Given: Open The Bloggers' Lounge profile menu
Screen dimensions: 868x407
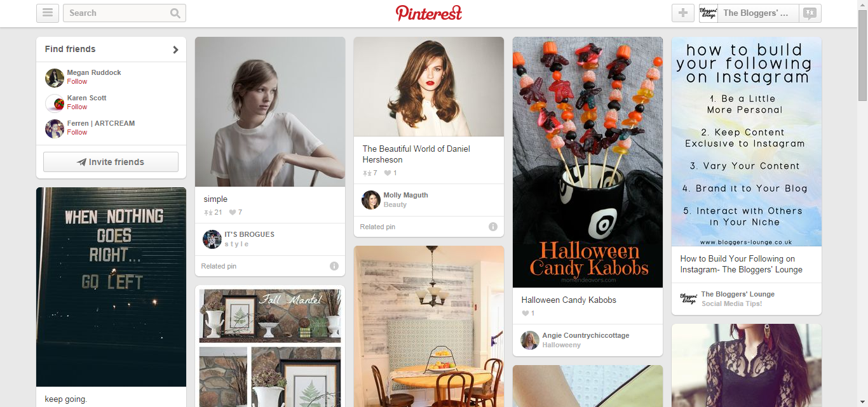Looking at the screenshot, I should pos(749,13).
